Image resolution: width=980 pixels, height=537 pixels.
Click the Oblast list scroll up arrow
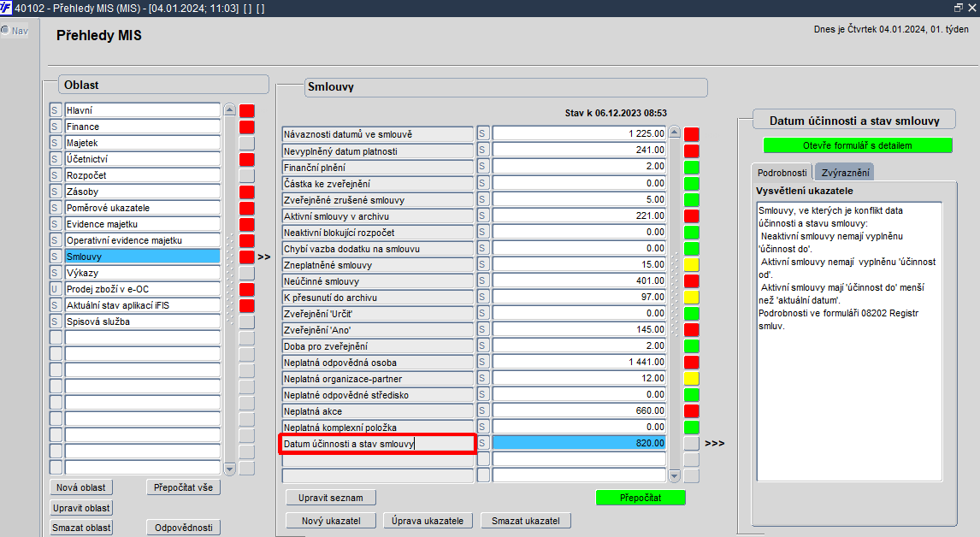tap(229, 110)
